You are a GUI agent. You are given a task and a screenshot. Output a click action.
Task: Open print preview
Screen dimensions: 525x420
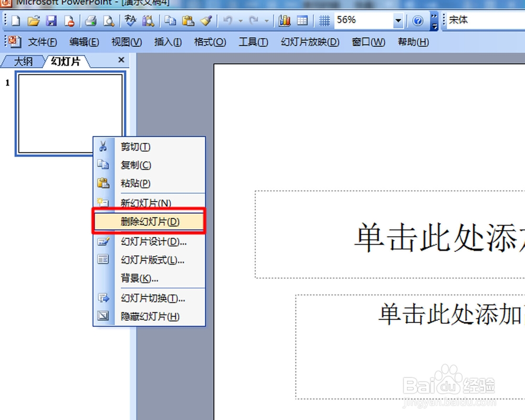(x=109, y=20)
